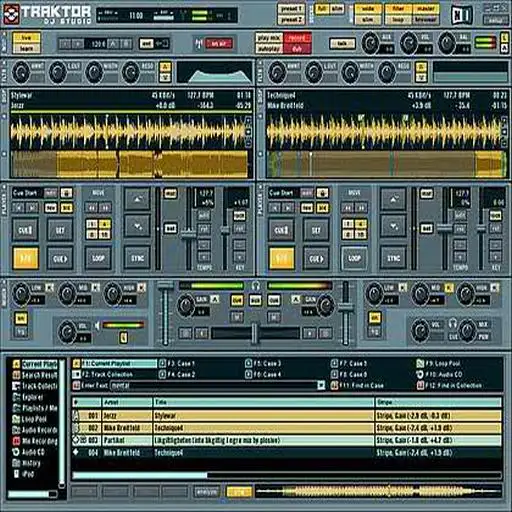Screen dimensions: 512x512
Task: Click the Loop Pool icon in tree
Action: [16, 419]
